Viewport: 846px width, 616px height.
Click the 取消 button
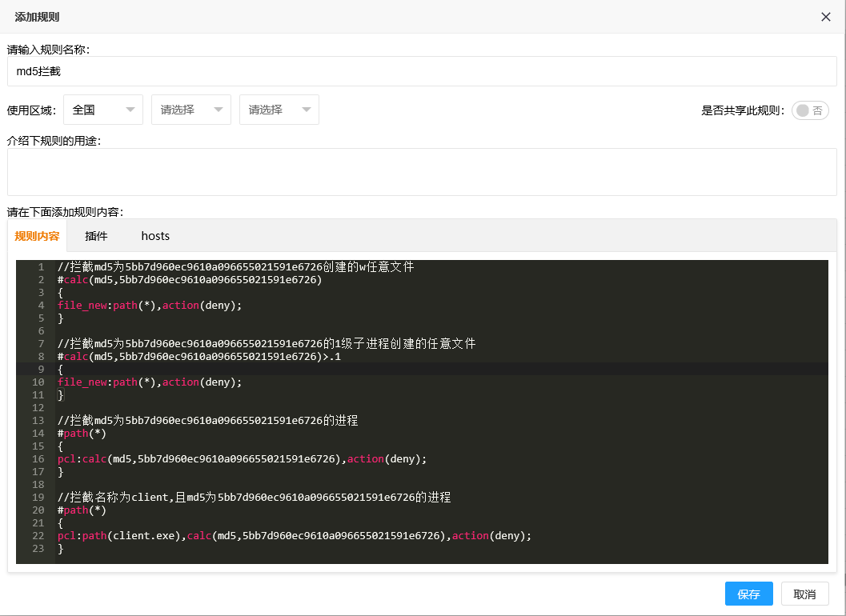tap(804, 594)
